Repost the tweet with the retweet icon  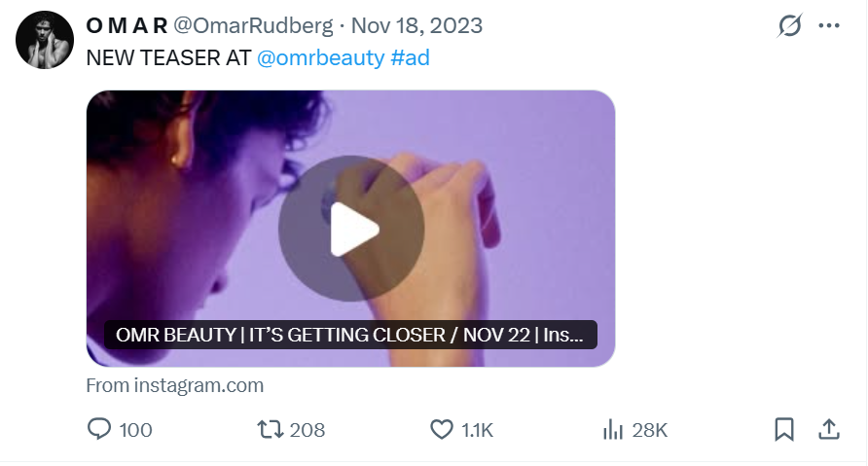coord(271,429)
